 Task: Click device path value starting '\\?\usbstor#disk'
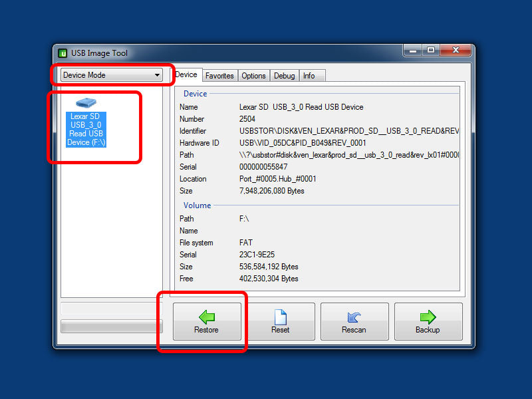click(x=349, y=155)
